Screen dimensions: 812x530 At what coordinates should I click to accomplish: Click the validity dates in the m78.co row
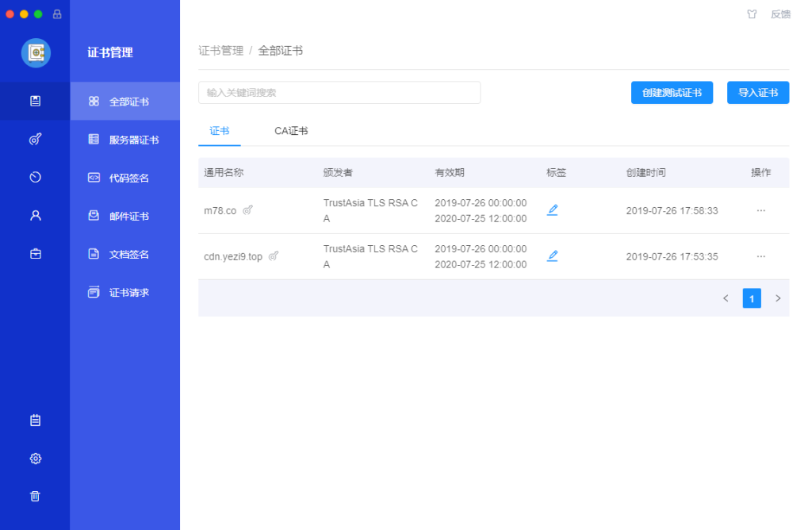[481, 210]
